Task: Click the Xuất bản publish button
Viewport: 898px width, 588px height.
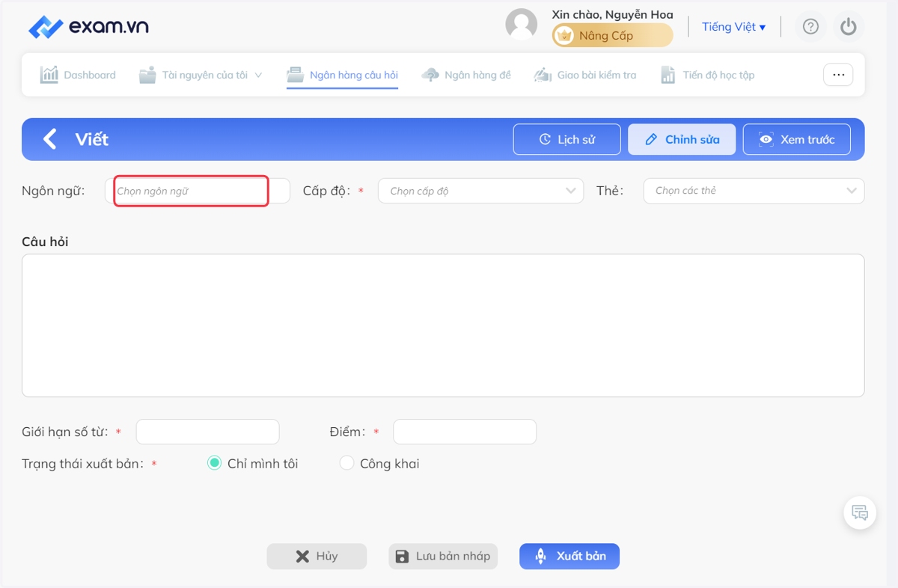Action: click(x=569, y=556)
